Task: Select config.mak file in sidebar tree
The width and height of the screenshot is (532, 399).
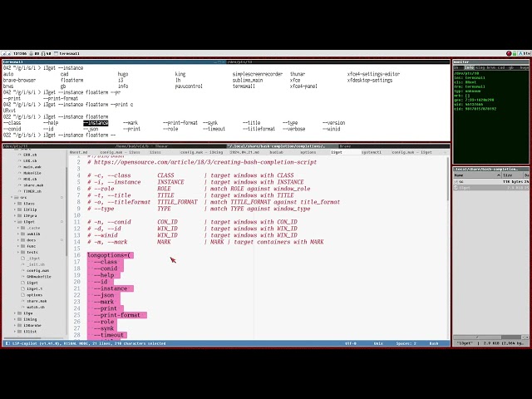Action: coord(37,270)
